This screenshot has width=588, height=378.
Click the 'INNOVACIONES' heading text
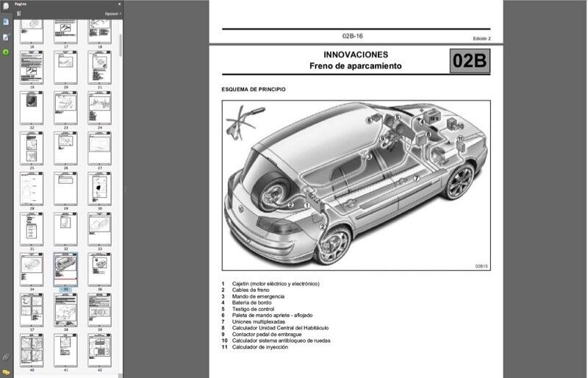pyautogui.click(x=356, y=55)
